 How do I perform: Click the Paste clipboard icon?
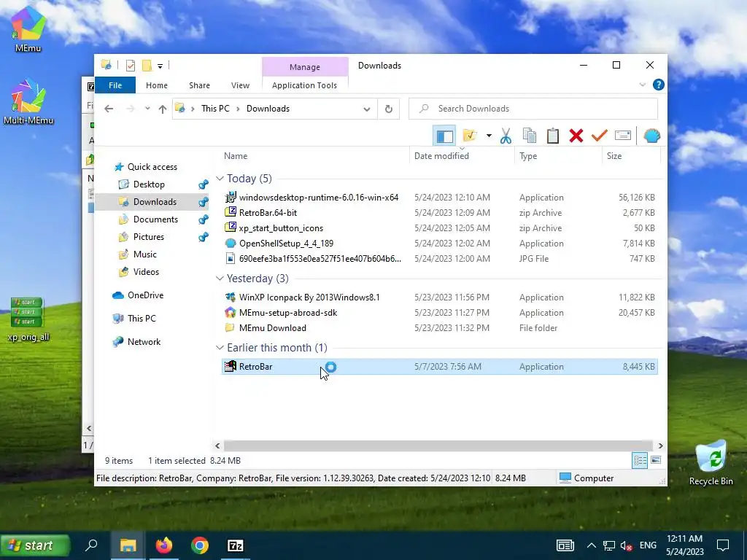pos(553,136)
